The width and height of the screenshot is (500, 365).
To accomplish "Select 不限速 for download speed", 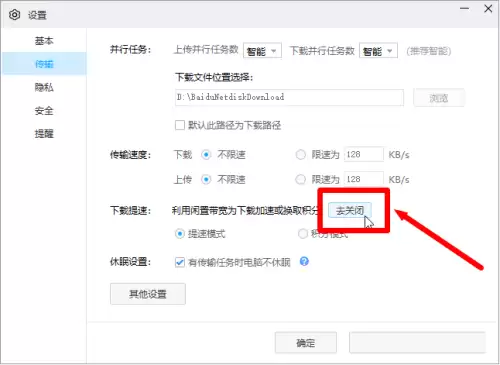I will (x=206, y=155).
